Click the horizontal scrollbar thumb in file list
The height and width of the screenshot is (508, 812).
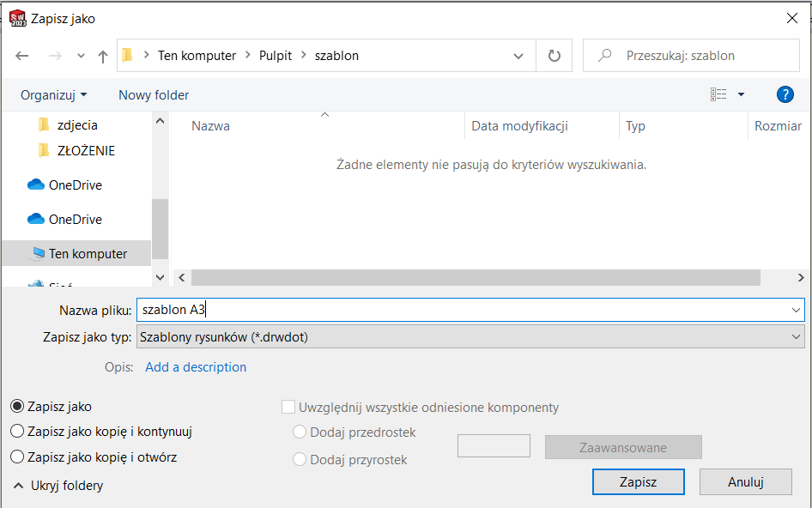point(476,277)
